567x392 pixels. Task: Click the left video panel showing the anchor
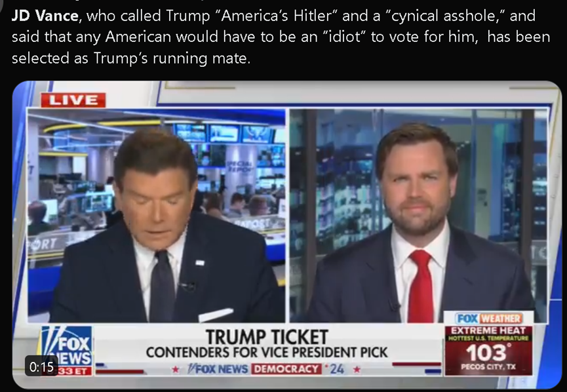point(156,215)
